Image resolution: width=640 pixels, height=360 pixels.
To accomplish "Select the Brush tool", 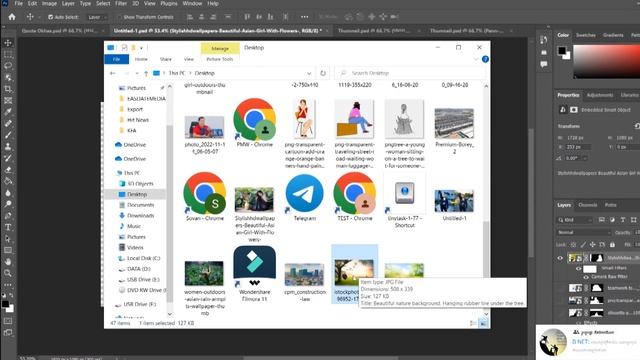I will pos(8,135).
